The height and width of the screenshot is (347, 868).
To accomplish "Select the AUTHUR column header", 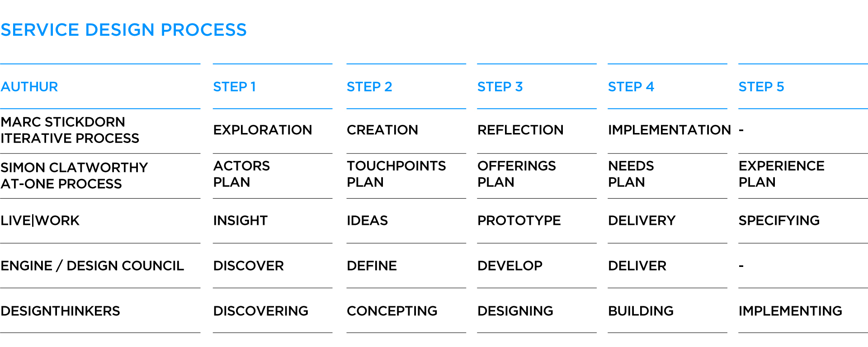I will 29,86.
